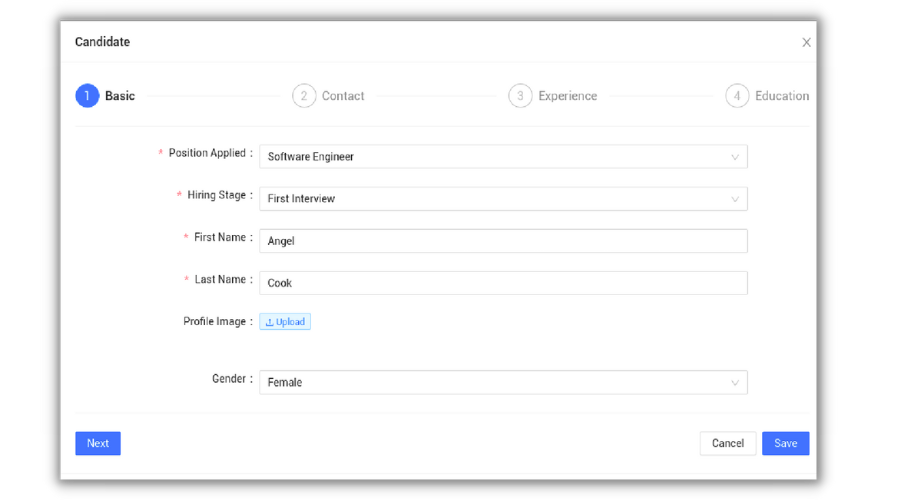
Task: Jump to the Education step label
Action: coord(782,96)
